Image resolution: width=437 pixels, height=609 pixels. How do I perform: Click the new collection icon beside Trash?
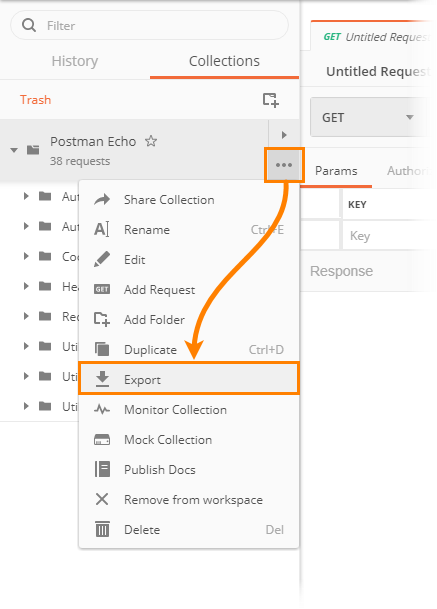(x=270, y=100)
